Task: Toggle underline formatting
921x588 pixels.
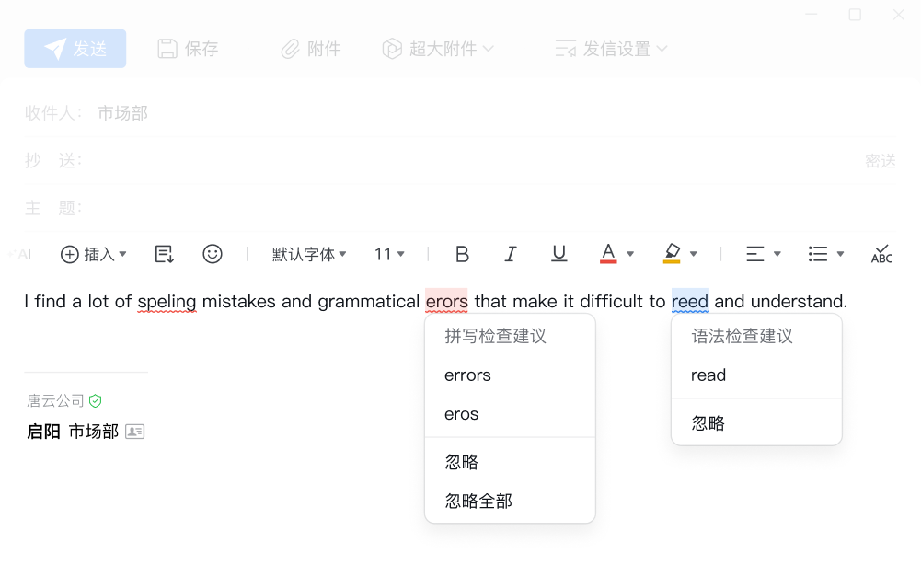Action: (558, 254)
